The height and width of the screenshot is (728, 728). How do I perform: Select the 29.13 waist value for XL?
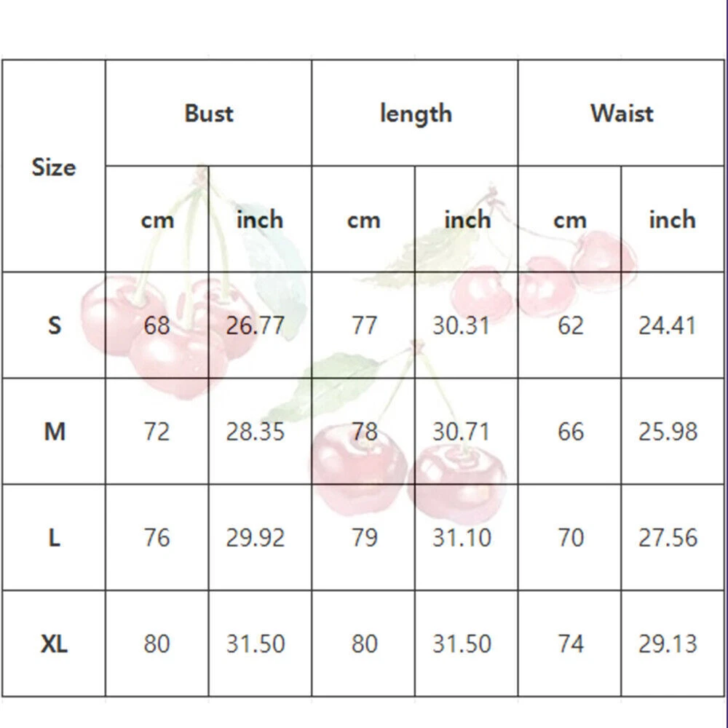click(668, 644)
